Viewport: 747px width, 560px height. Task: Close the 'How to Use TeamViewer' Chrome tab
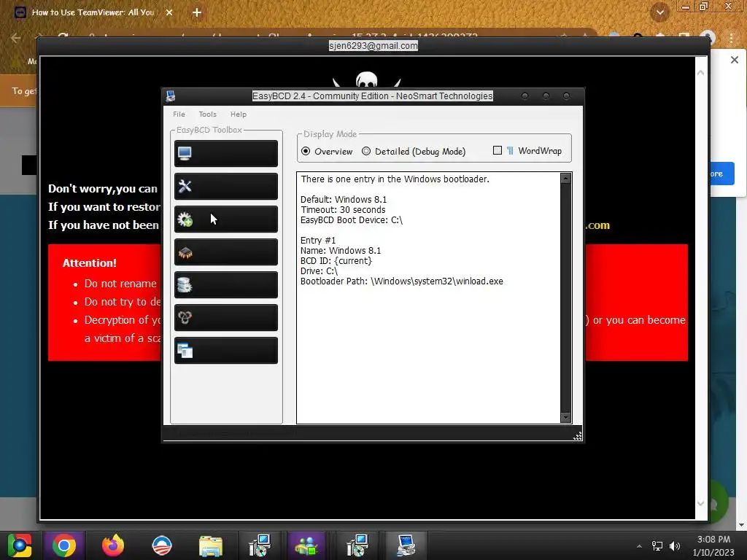coord(169,12)
